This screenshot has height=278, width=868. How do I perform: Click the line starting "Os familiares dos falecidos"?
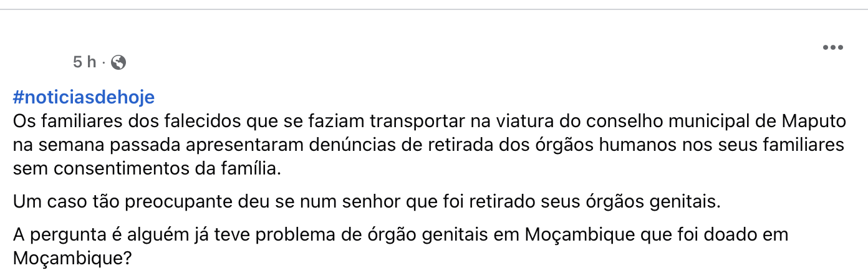(429, 120)
